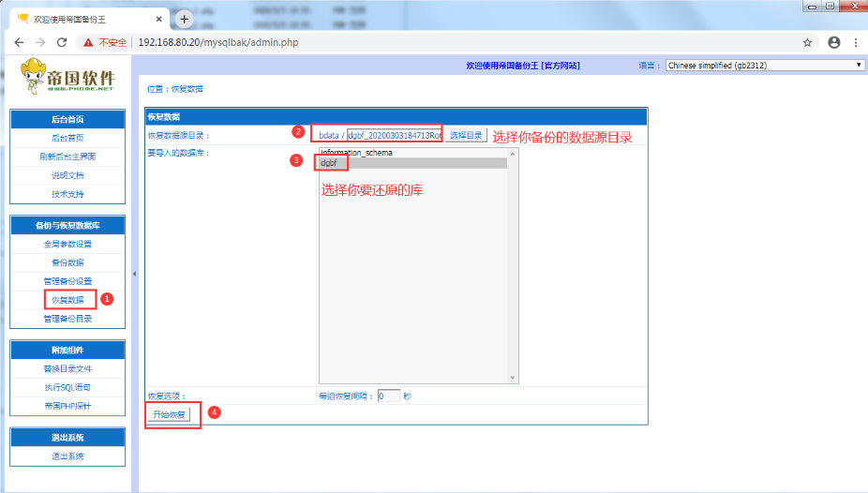Open a new browser tab
Image resolution: width=868 pixels, height=493 pixels.
tap(185, 19)
